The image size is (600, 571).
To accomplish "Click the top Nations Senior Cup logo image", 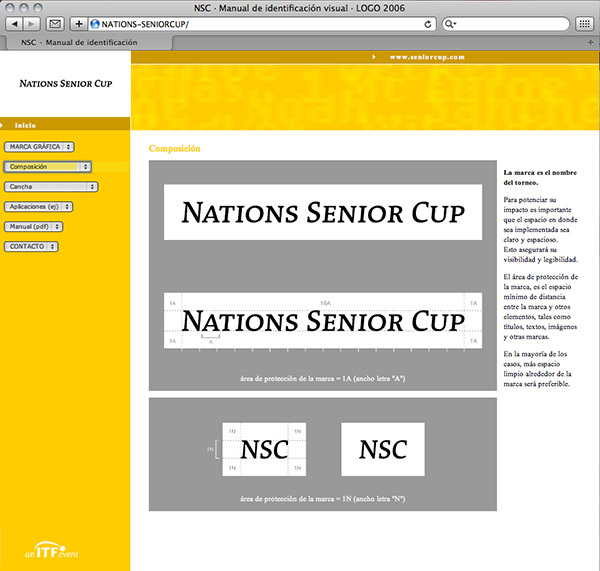I will tap(323, 212).
